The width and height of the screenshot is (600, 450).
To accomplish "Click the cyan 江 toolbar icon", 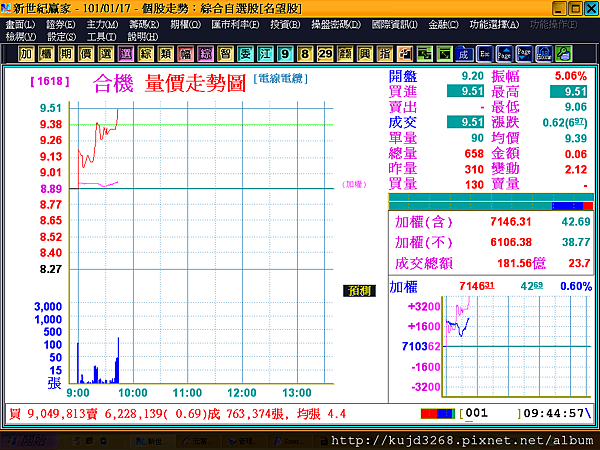I will [265, 54].
